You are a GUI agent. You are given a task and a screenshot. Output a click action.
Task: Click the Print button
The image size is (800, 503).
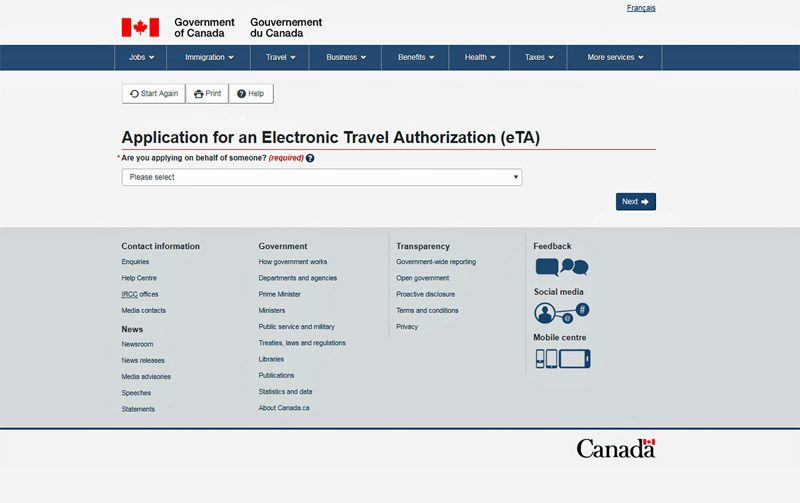(x=207, y=93)
